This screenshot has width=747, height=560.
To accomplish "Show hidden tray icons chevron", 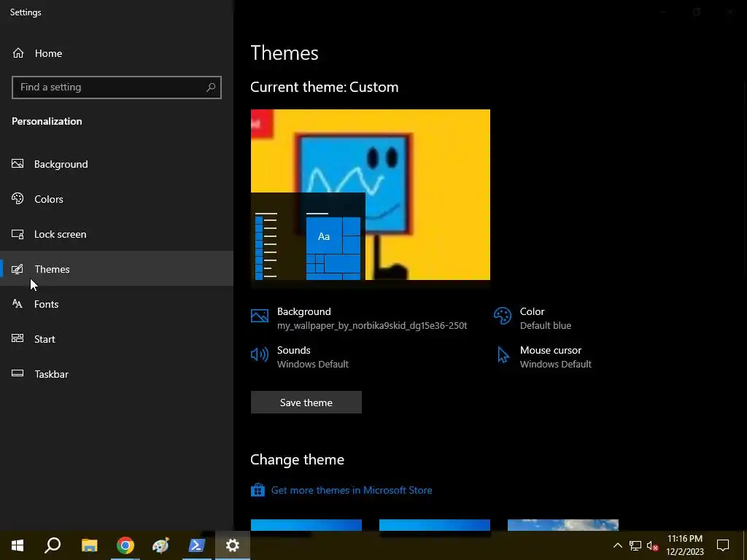I will coord(617,545).
